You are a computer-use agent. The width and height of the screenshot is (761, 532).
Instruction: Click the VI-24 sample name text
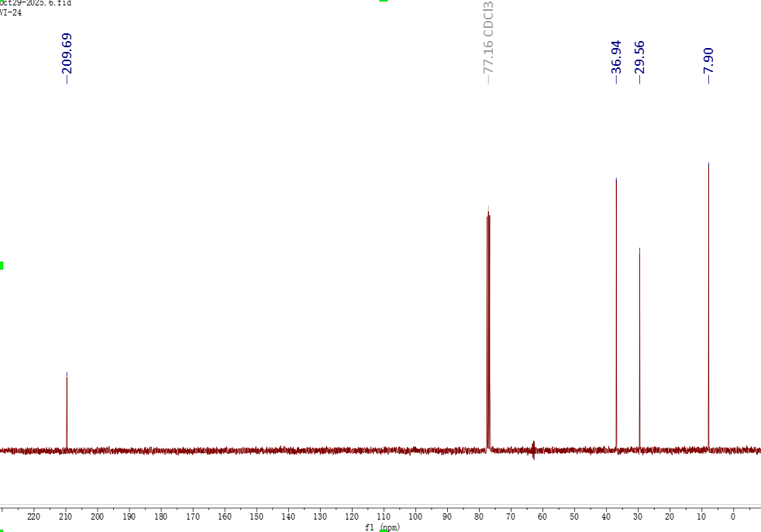coord(11,12)
